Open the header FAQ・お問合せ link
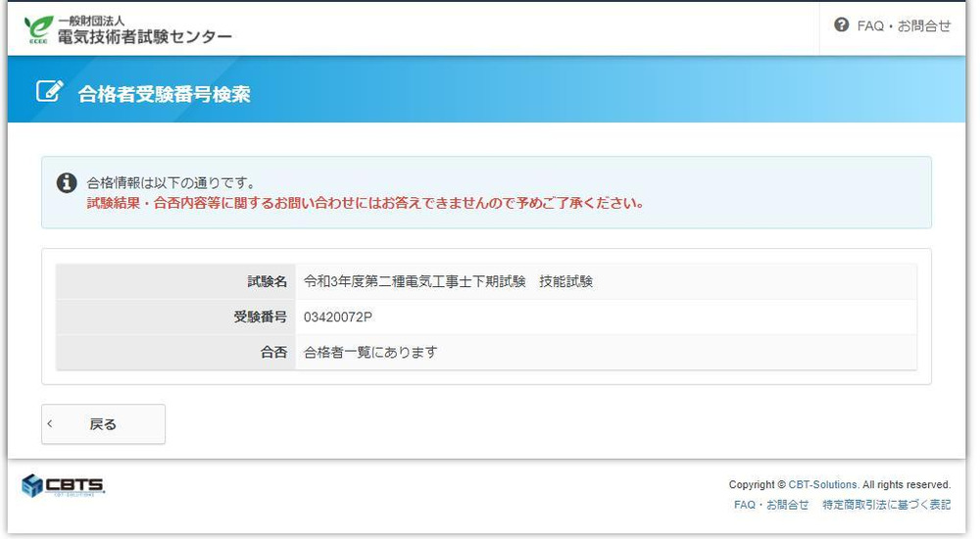 click(x=904, y=26)
